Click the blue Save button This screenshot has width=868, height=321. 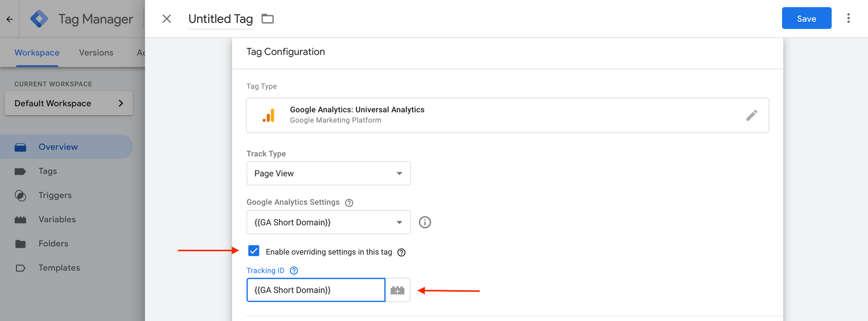pyautogui.click(x=806, y=18)
